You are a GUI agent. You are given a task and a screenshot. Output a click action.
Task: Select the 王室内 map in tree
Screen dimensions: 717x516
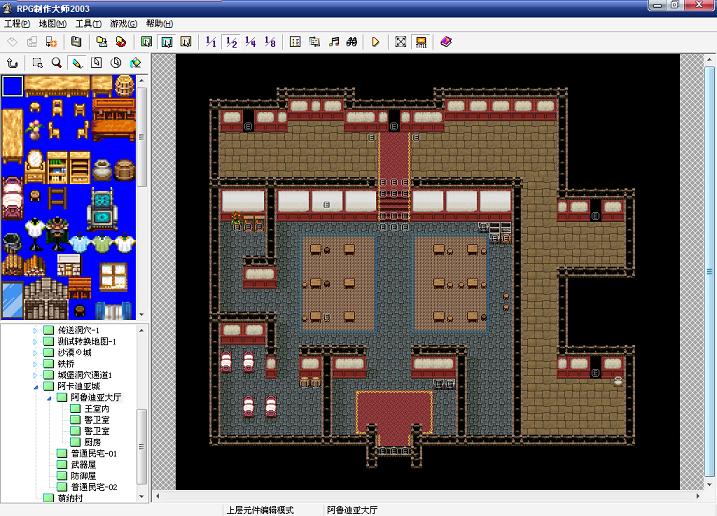(x=97, y=408)
